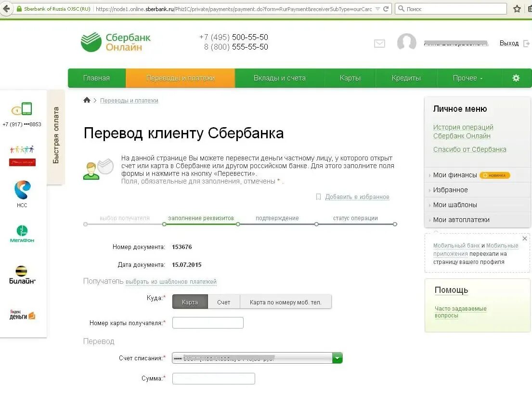Open settings via gear icon in navigation bar
Viewport: 532px width, 395px height.
click(x=516, y=78)
